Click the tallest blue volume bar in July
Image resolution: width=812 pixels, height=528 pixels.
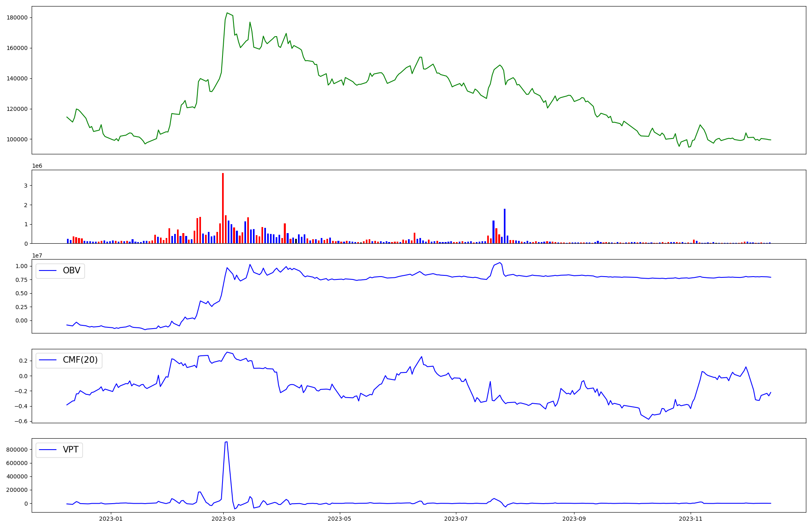[x=505, y=226]
